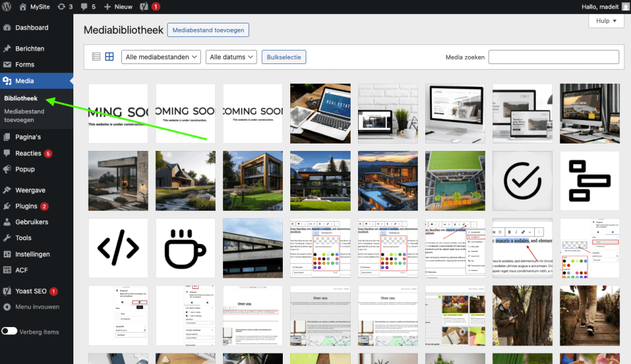This screenshot has height=364, width=631.
Task: Switch to list view icon
Action: click(x=96, y=57)
